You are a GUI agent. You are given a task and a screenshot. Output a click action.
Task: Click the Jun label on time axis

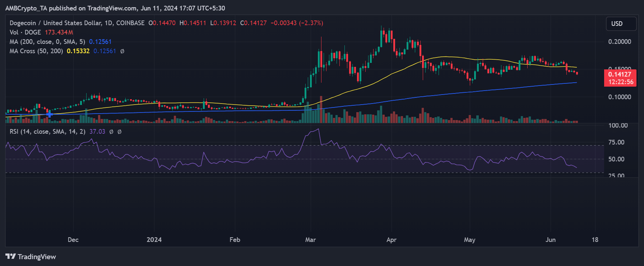[550, 240]
